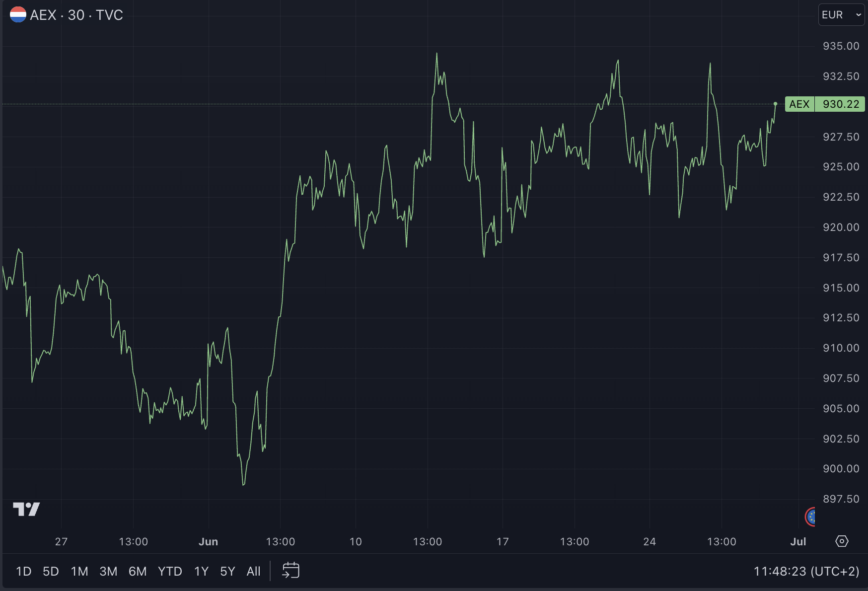Select the 5Y time range
868x591 pixels.
point(227,571)
